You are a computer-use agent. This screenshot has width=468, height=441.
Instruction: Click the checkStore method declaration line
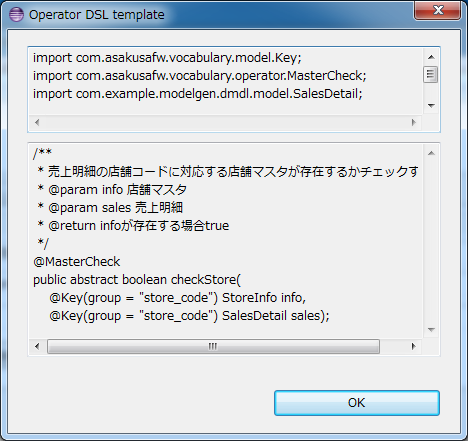[137, 280]
